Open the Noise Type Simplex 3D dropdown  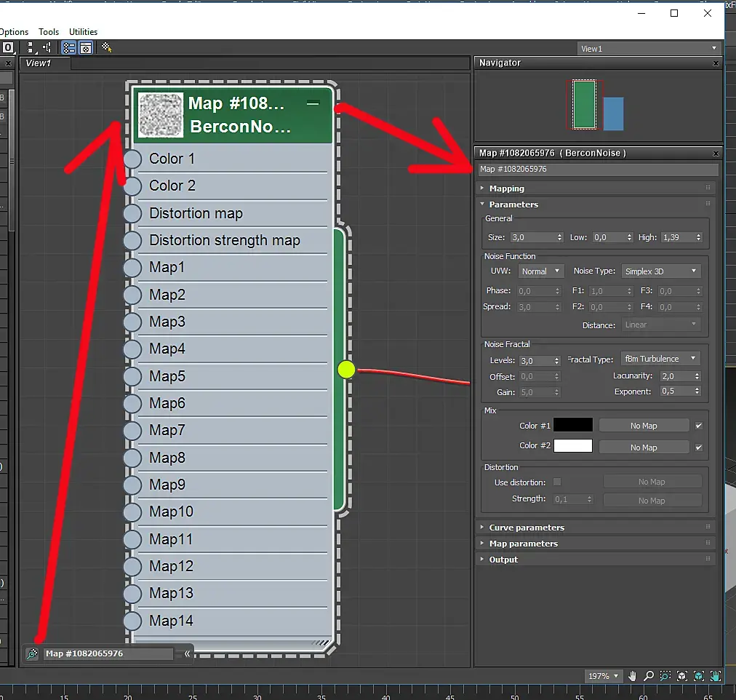[660, 271]
